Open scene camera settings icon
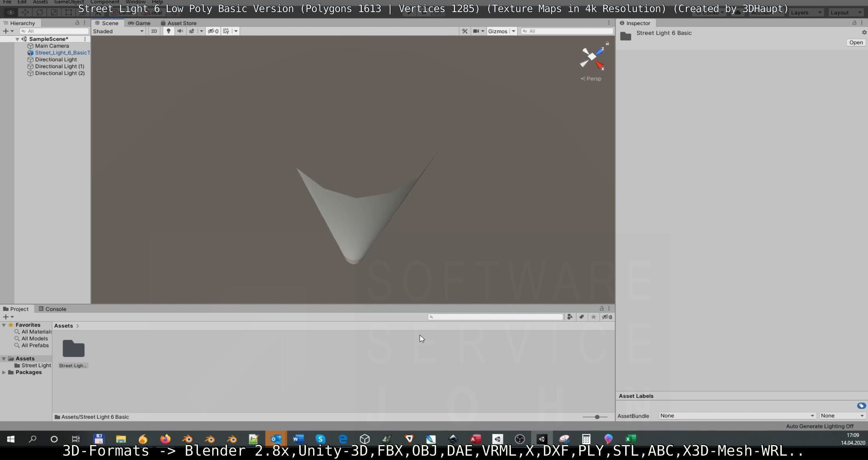The height and width of the screenshot is (460, 868). [476, 31]
